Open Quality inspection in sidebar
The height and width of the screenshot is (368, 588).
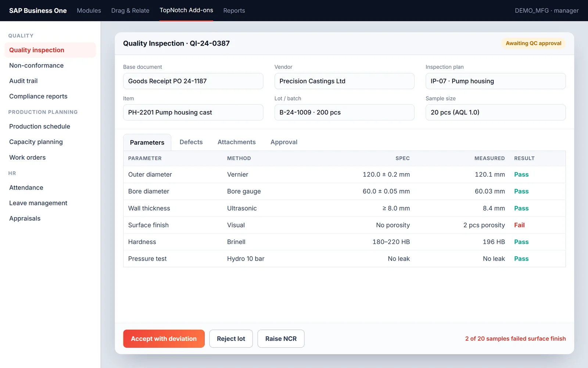coord(50,50)
